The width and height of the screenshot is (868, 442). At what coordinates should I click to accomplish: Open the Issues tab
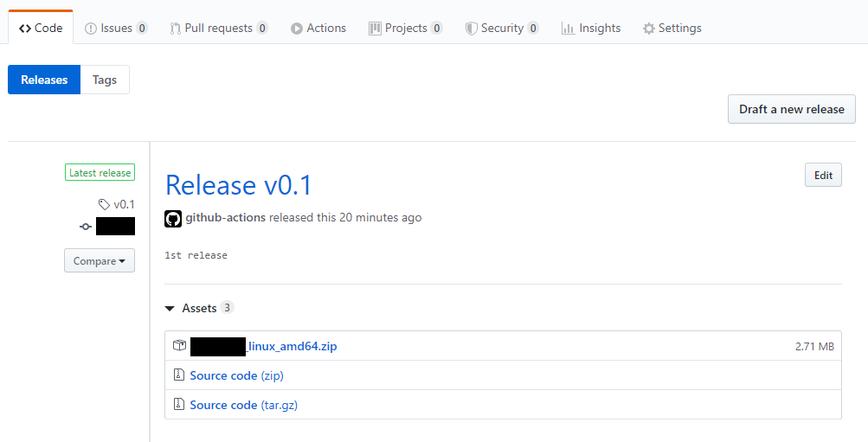click(x=116, y=28)
